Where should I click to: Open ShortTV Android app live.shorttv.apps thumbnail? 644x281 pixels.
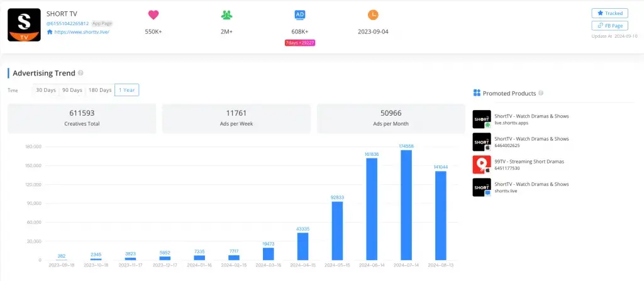pos(482,119)
